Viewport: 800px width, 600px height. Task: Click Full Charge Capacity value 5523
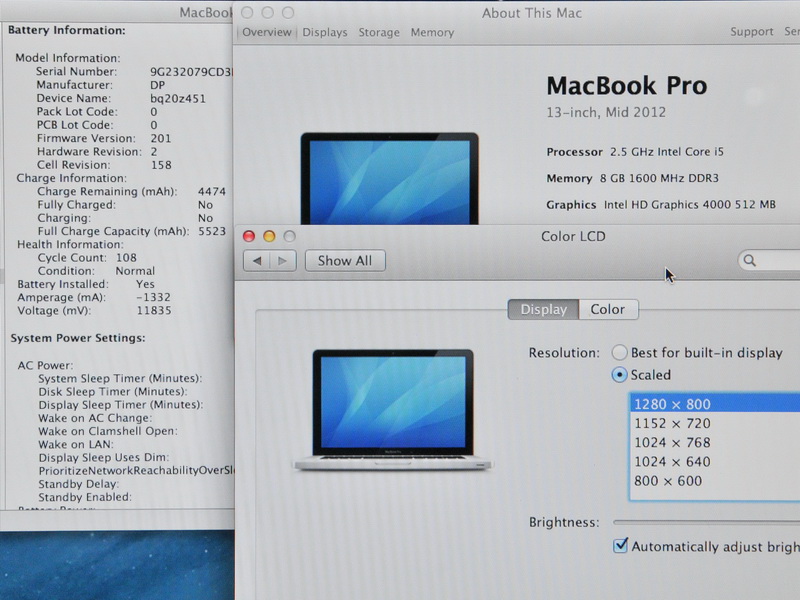(212, 231)
